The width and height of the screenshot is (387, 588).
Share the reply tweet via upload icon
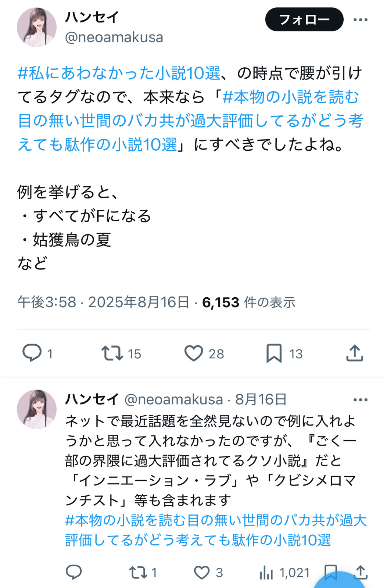[361, 572]
